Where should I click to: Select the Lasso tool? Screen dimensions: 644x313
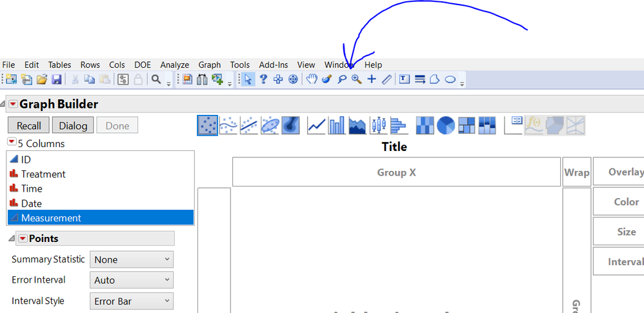tap(342, 79)
